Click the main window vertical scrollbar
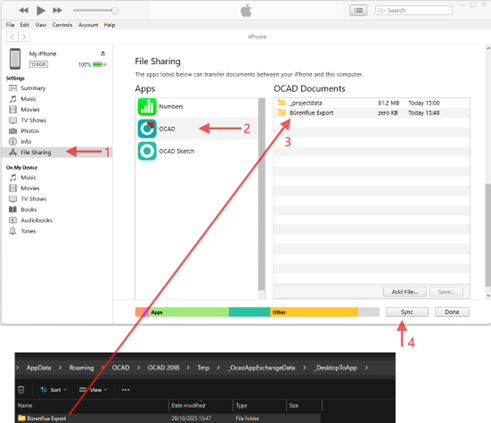The image size is (491, 423). (x=488, y=234)
